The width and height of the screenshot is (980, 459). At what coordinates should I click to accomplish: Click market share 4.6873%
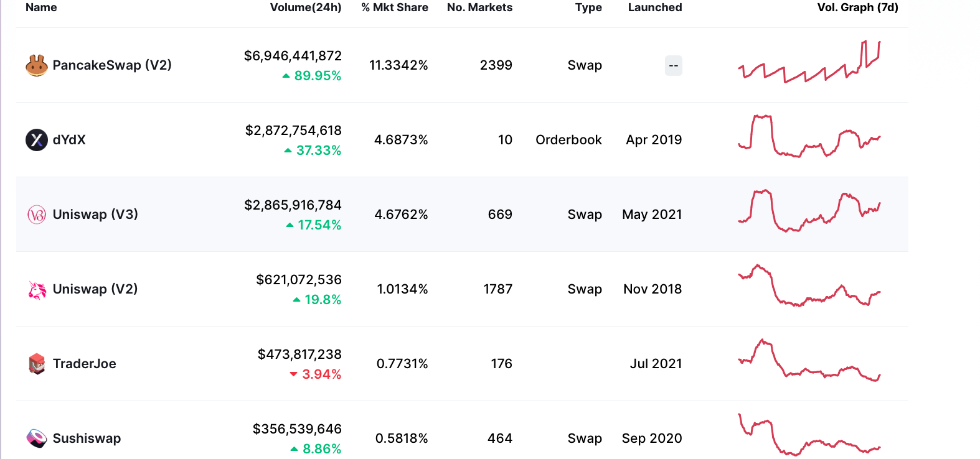pyautogui.click(x=401, y=140)
